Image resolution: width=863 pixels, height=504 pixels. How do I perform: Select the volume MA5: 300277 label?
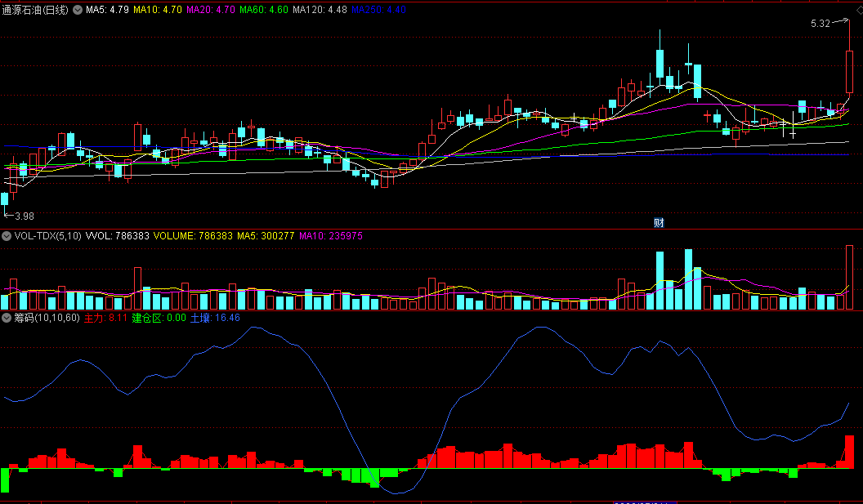(266, 236)
